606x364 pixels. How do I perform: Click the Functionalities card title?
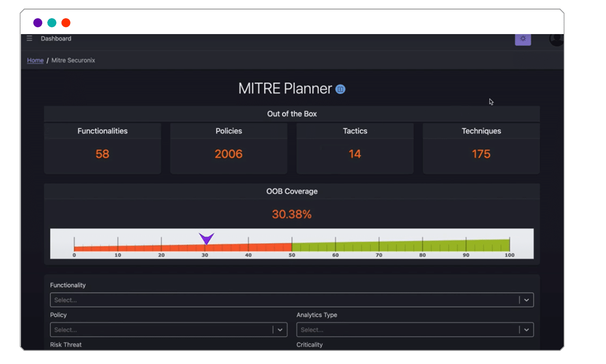102,131
